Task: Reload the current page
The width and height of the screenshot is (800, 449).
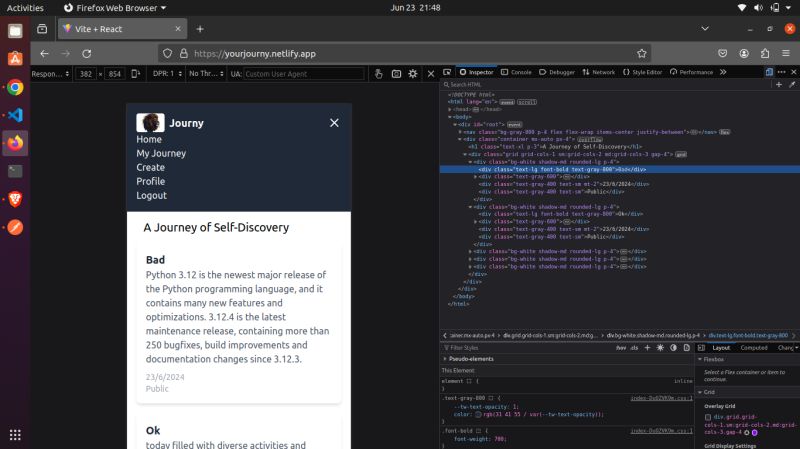Action: click(87, 53)
